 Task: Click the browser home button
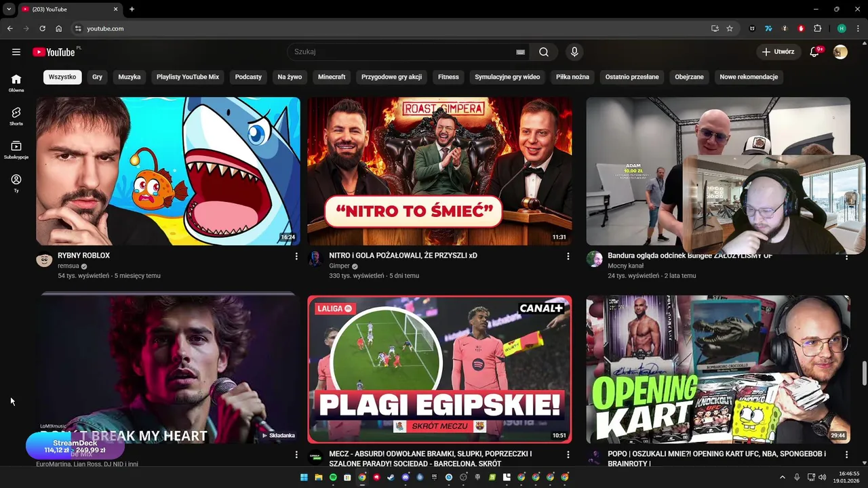pos(59,28)
